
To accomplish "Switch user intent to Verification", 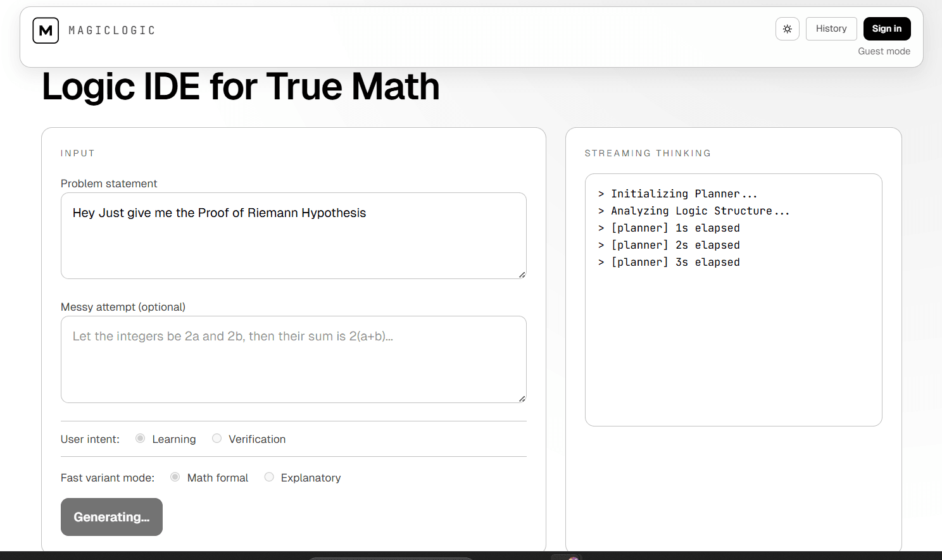I will click(217, 438).
